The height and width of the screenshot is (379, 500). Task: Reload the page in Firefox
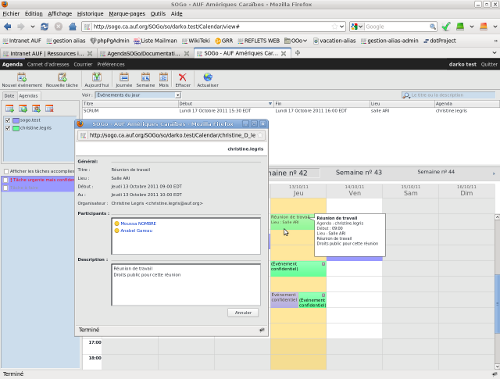coord(44,26)
